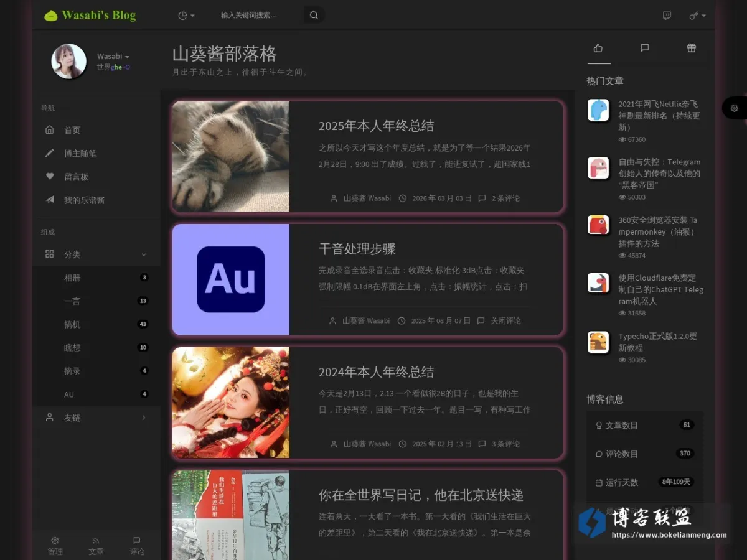This screenshot has width=747, height=560.
Task: Open article 使用Cloudflare免费定制自己的ChatGPT
Action: point(660,289)
